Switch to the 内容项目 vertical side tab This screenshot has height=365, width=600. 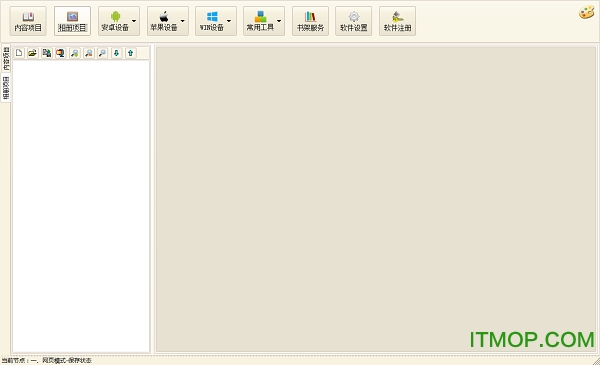[x=6, y=59]
